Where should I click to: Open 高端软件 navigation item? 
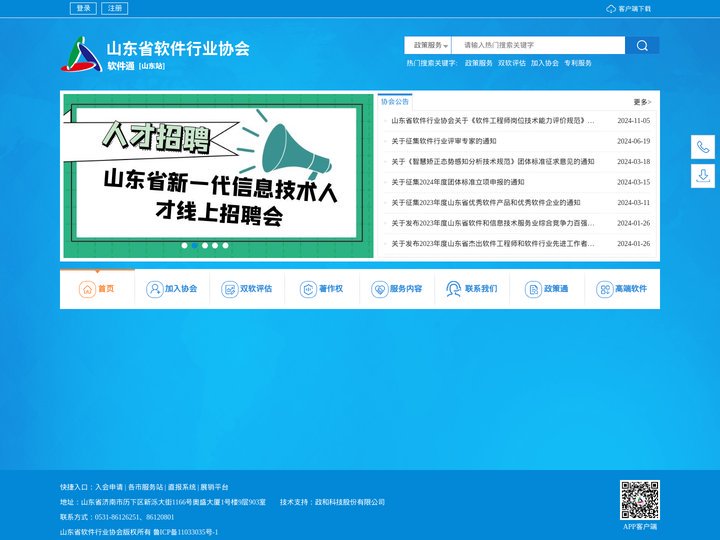tap(622, 289)
